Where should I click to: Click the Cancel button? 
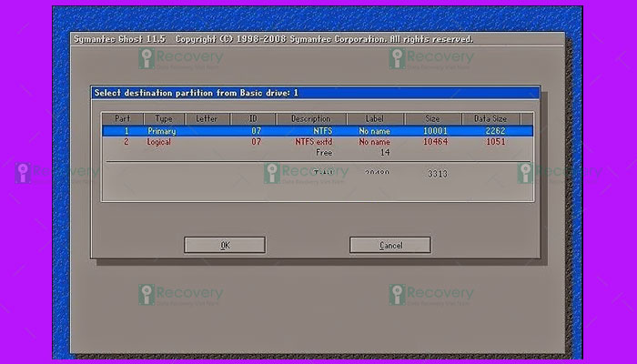(390, 246)
